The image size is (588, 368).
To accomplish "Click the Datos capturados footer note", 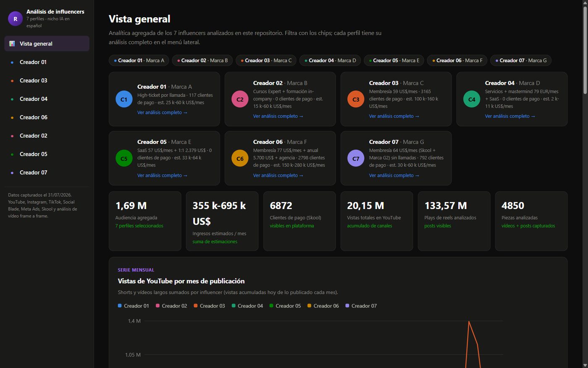I will 42,206.
